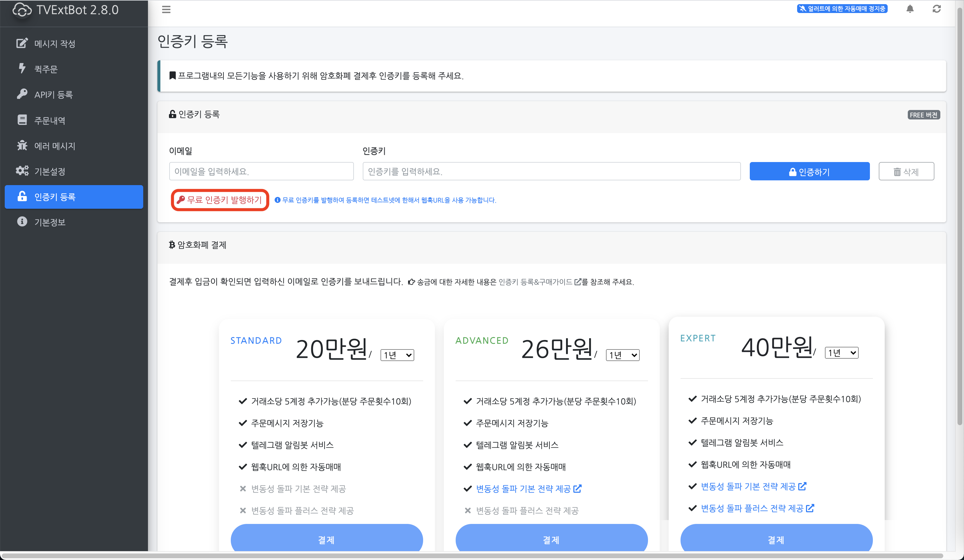Screen dimensions: 964x560
Task: Click the blue info icon beside 무료 인증키 note
Action: coord(277,200)
